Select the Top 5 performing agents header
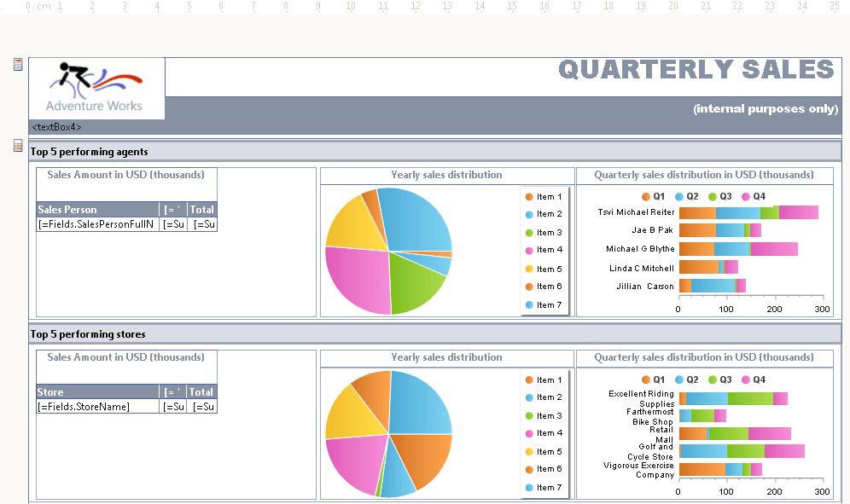850x504 pixels. (x=89, y=152)
